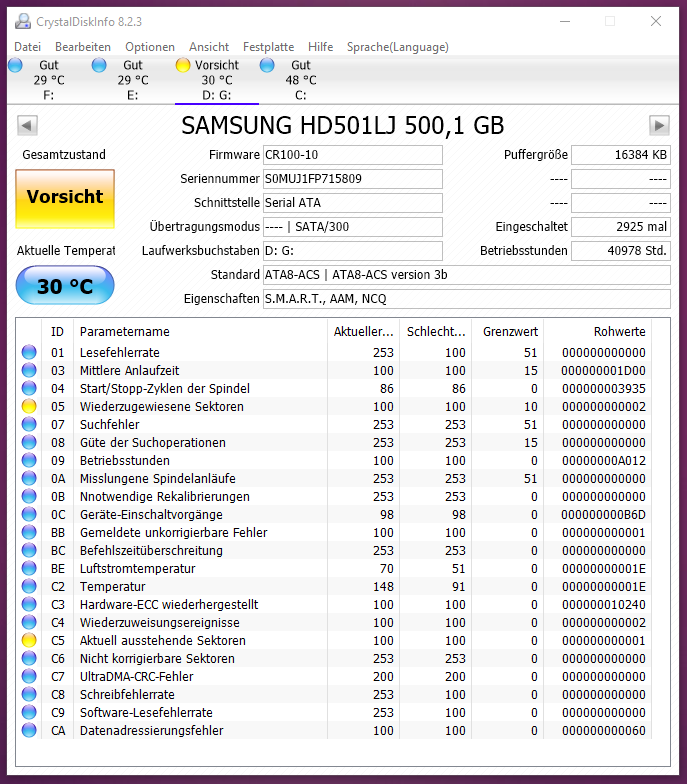Screen dimensions: 687x784
Task: Select drive F: tab with 29 °C
Action: pos(48,80)
